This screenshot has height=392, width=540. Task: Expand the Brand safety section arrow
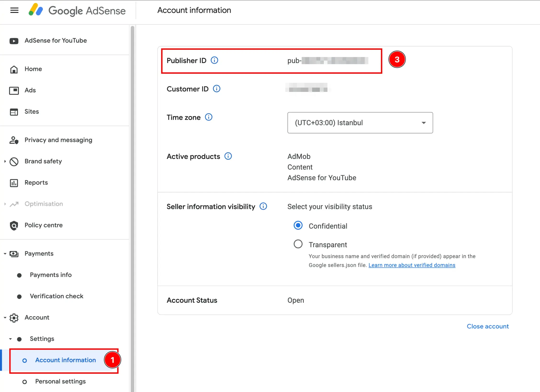5,161
